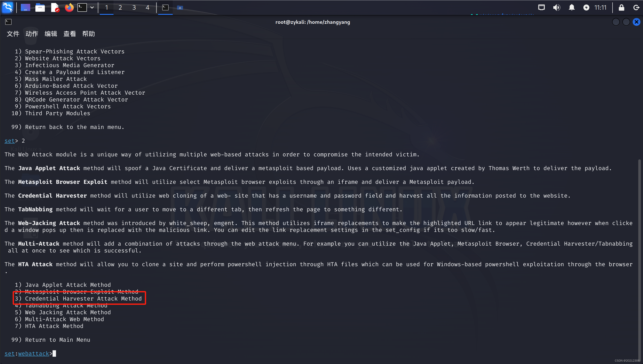Viewport: 643px width, 364px height.
Task: Open the volume control icon
Action: click(x=556, y=8)
